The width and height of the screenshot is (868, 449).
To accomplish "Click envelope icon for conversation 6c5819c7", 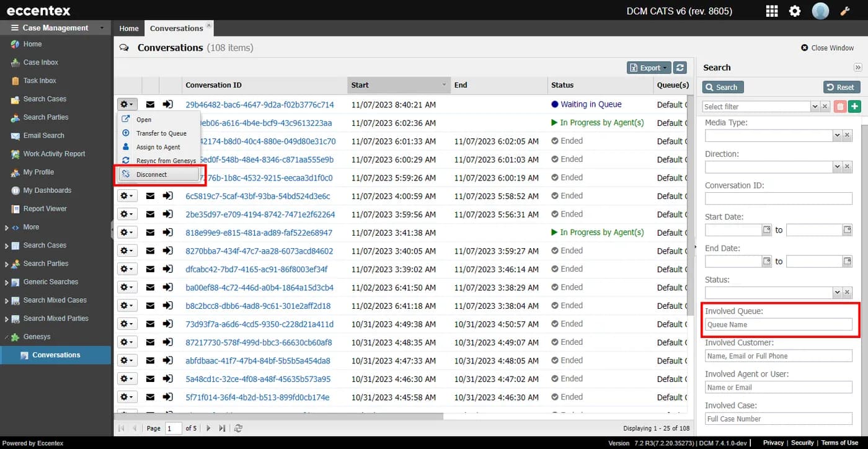I will (x=150, y=196).
